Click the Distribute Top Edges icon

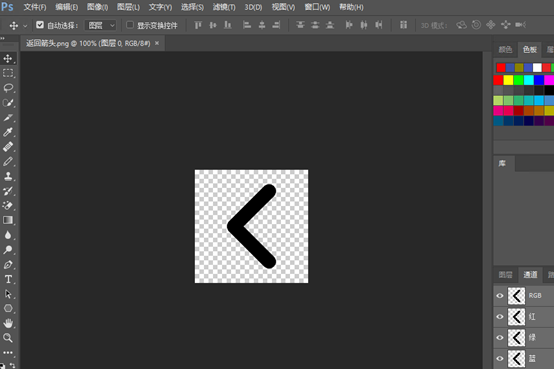[x=300, y=25]
